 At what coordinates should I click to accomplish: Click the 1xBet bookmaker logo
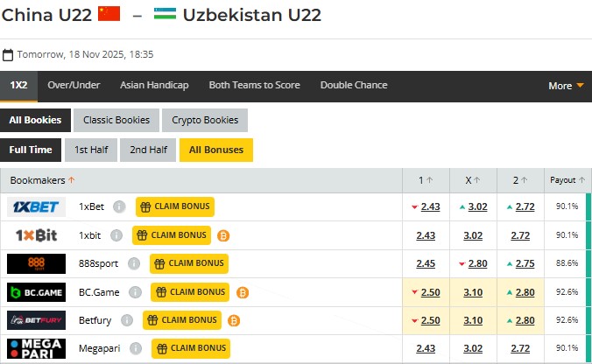tap(36, 206)
